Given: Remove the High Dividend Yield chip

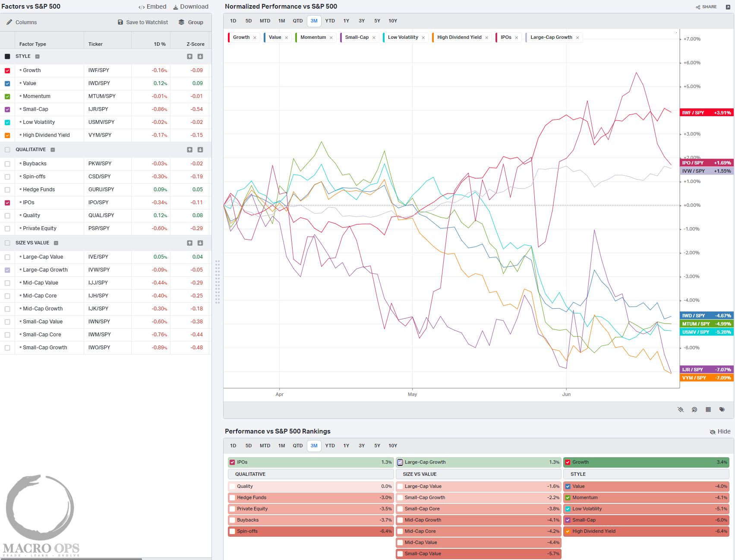Looking at the screenshot, I should coord(486,38).
